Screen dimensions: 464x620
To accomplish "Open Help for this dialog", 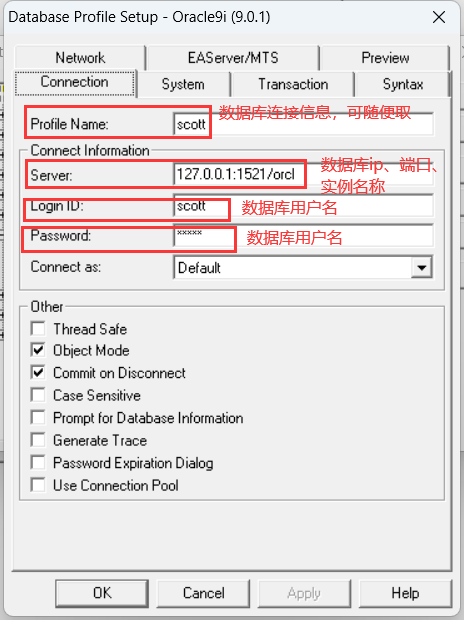I will point(405,593).
